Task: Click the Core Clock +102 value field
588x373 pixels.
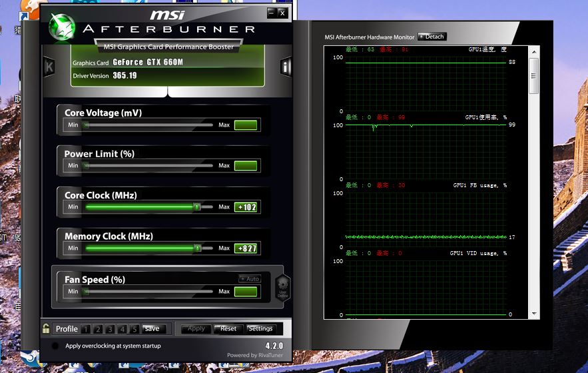Action: [246, 206]
